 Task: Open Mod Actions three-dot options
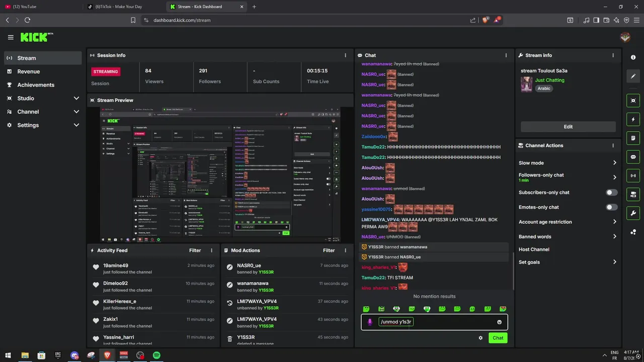click(345, 250)
